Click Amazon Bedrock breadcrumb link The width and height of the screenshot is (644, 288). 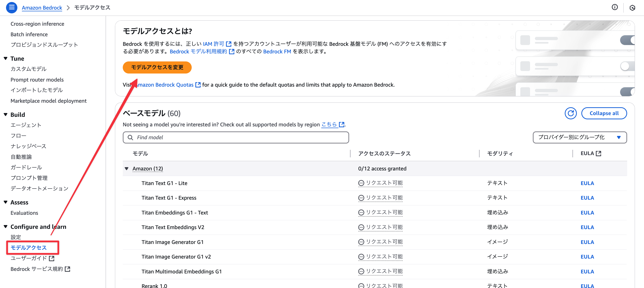click(x=42, y=8)
